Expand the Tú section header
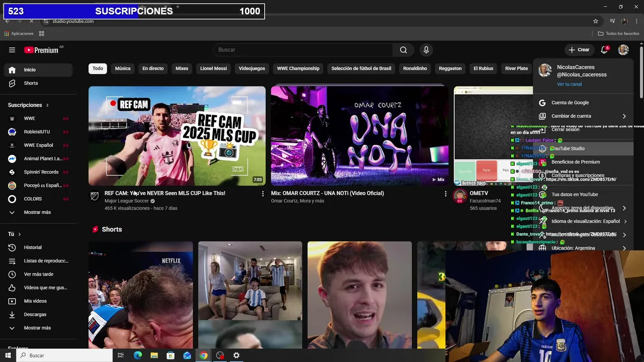 (15, 234)
